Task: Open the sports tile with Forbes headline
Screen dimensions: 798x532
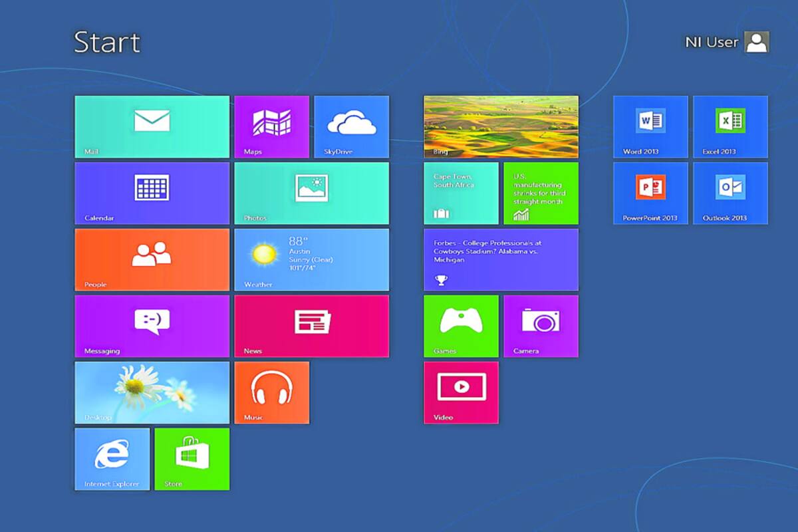Action: [501, 259]
